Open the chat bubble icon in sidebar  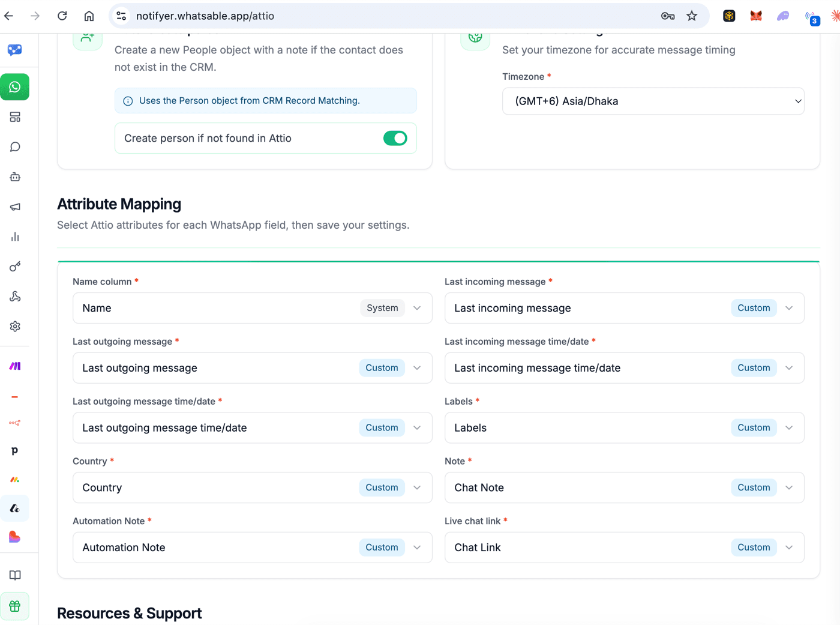(x=15, y=147)
